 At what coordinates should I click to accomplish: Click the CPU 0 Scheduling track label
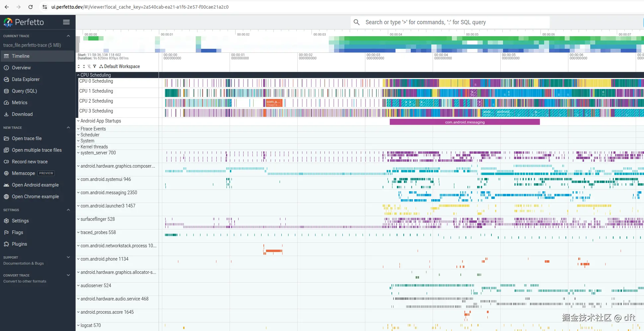(x=96, y=81)
